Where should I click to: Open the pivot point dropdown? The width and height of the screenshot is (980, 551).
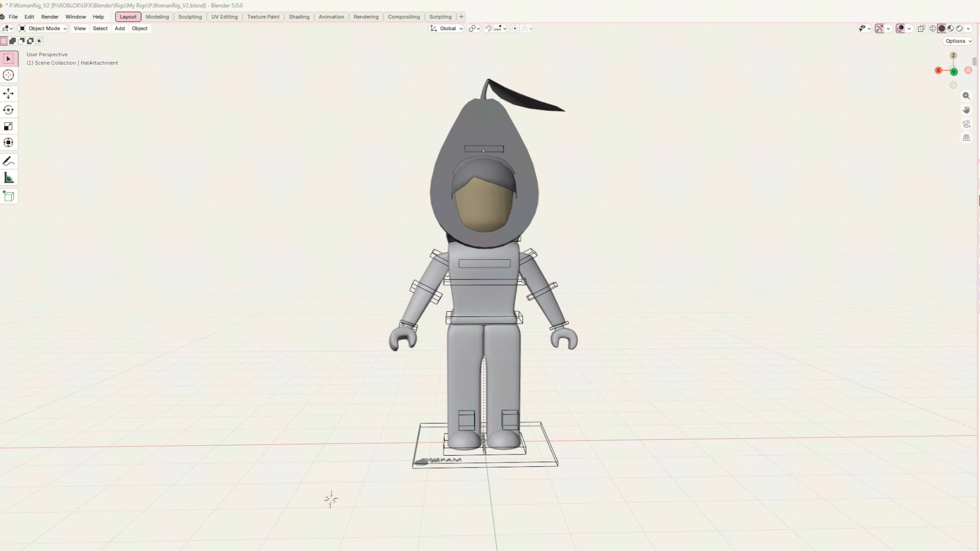click(475, 29)
